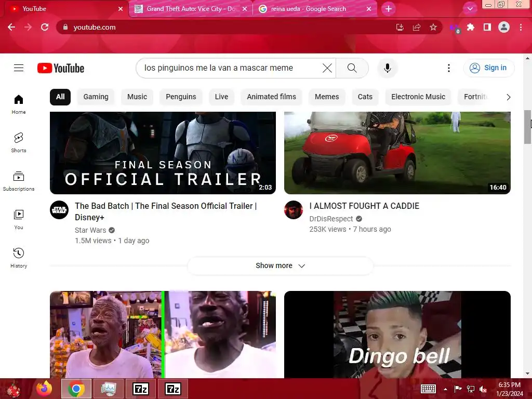This screenshot has height=399, width=532.
Task: Expand section with Show more
Action: click(280, 265)
